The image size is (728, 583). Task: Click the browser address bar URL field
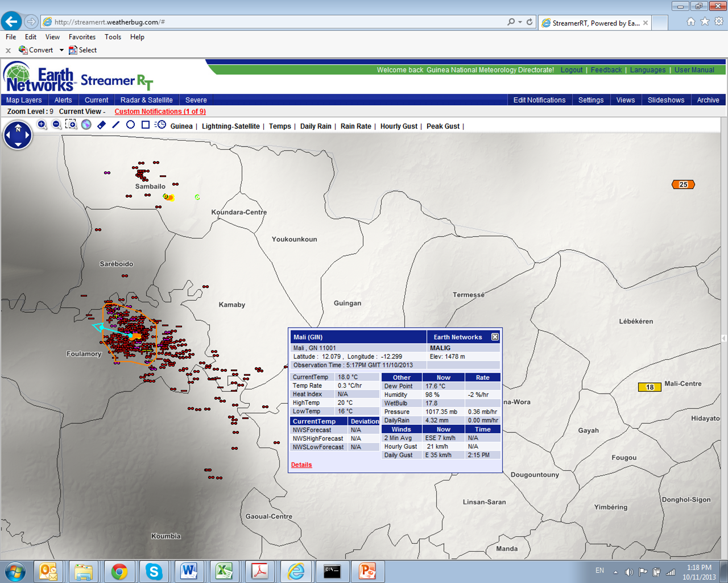[x=273, y=22]
